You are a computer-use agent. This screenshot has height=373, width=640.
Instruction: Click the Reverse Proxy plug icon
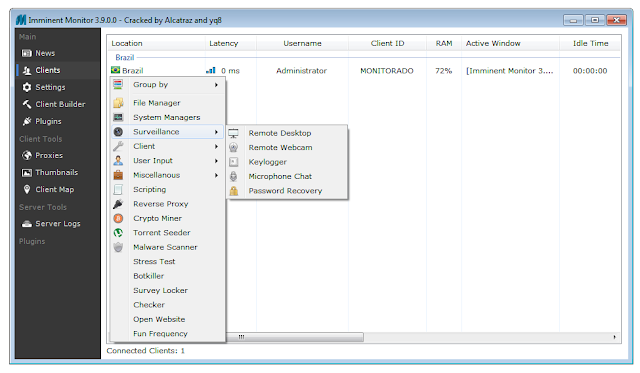(x=118, y=204)
